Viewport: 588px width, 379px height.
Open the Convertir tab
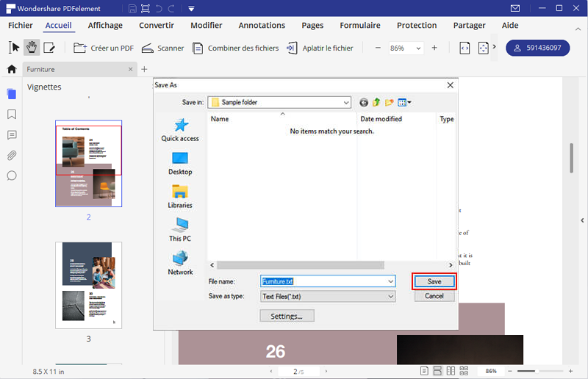pyautogui.click(x=157, y=25)
